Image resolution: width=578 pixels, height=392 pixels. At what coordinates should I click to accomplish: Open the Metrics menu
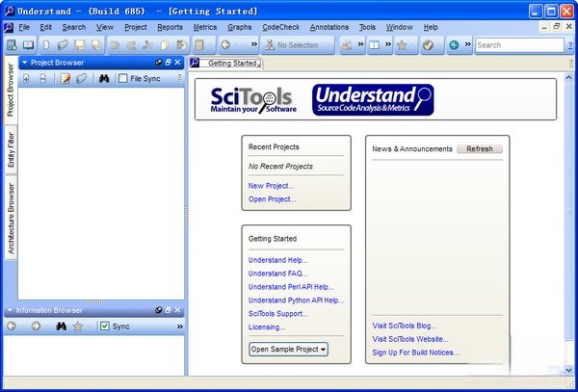204,27
